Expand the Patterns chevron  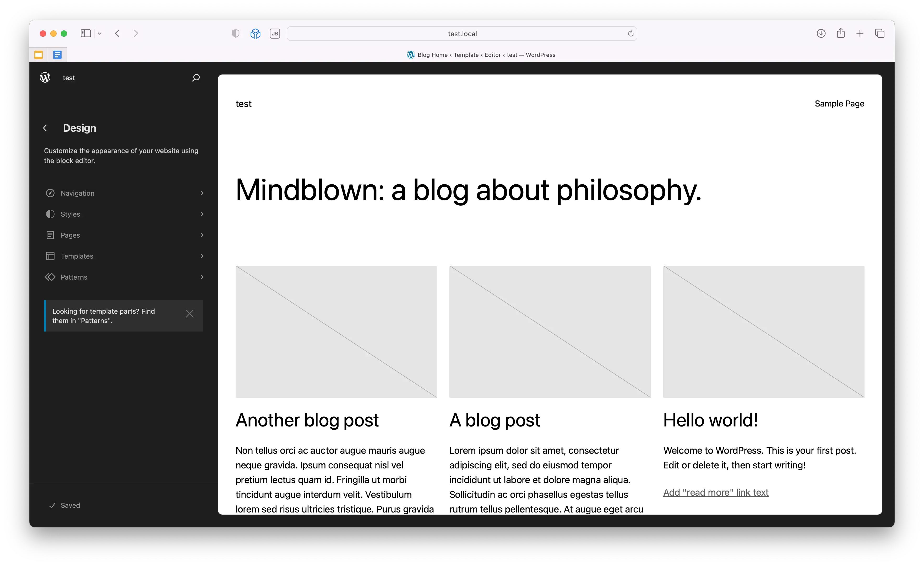tap(202, 277)
